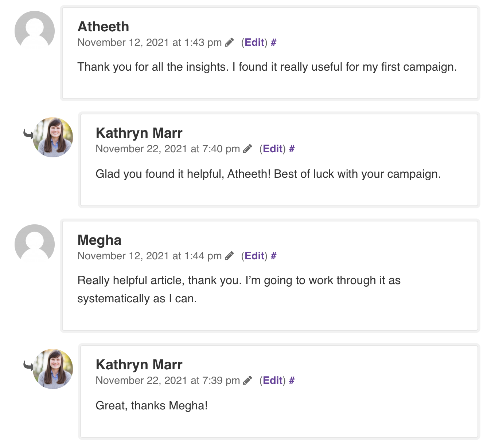
Task: Click Kathryn Marr's photo on first reply
Action: 53,137
